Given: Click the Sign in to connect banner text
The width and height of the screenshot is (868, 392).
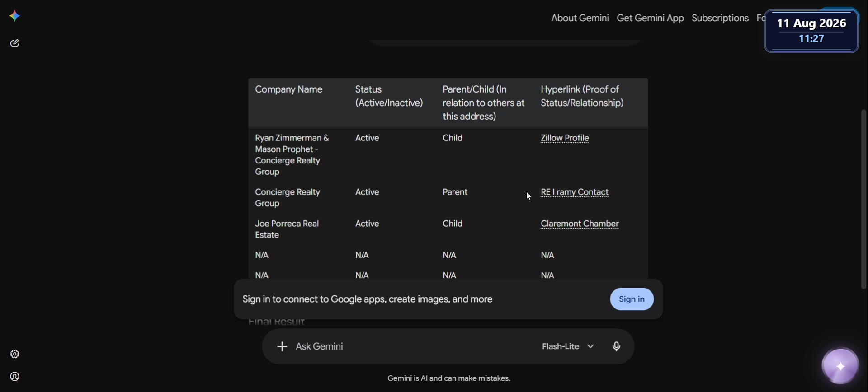Looking at the screenshot, I should point(367,299).
